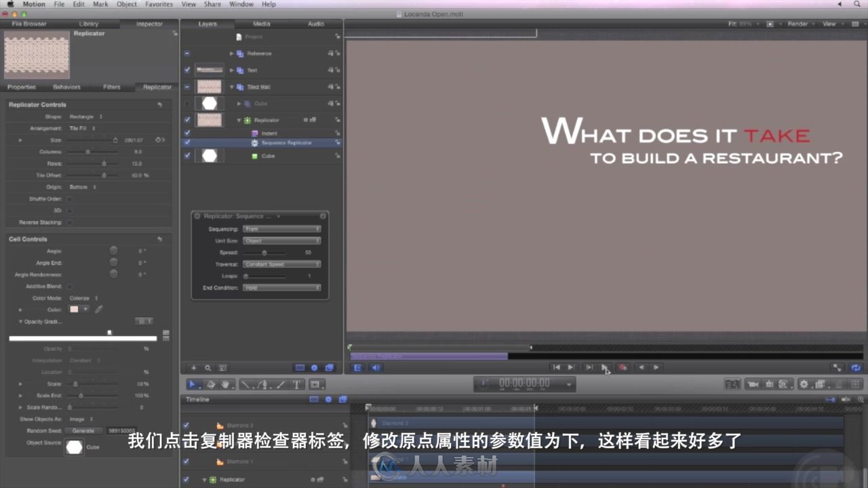Toggle visibility of Tiled Wall group
Viewport: 868px width, 488px height.
pyautogui.click(x=187, y=87)
